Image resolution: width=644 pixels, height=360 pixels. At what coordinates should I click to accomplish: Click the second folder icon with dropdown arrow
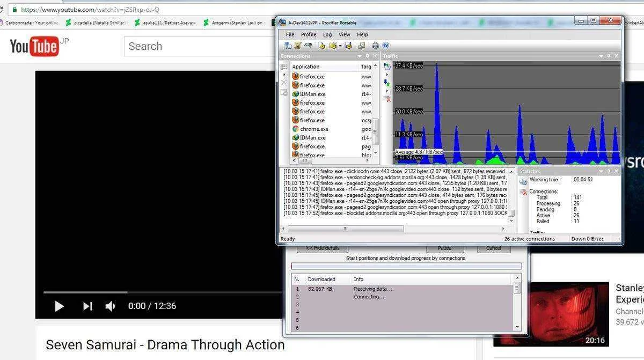pos(333,46)
